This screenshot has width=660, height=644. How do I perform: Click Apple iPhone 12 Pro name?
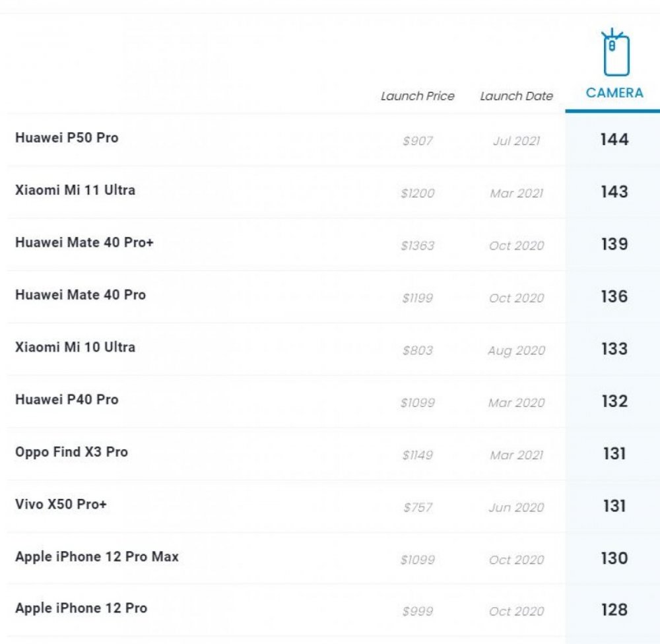pyautogui.click(x=81, y=608)
